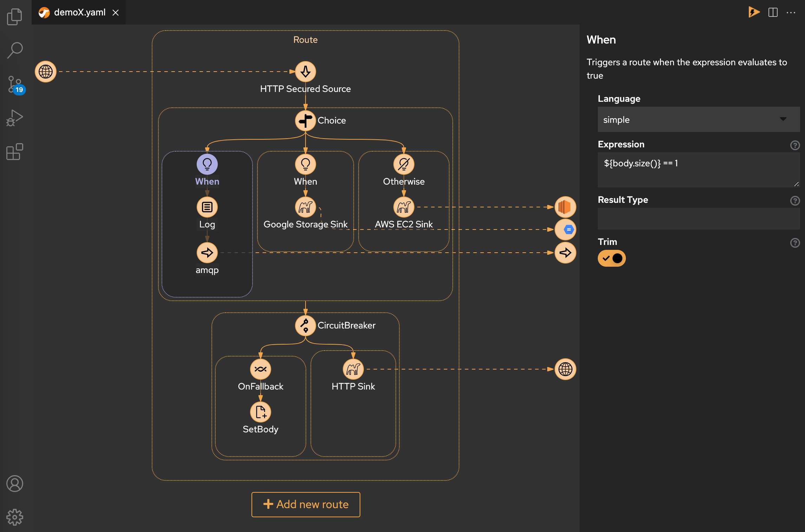805x532 pixels.
Task: Run the integration with the Karavan play icon
Action: pos(754,12)
